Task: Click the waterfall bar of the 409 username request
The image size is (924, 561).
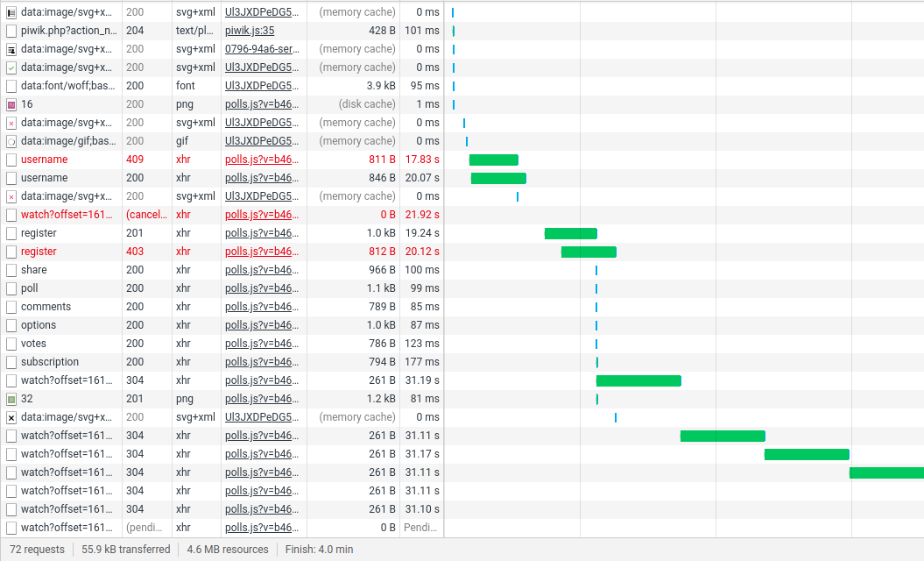Action: point(494,160)
